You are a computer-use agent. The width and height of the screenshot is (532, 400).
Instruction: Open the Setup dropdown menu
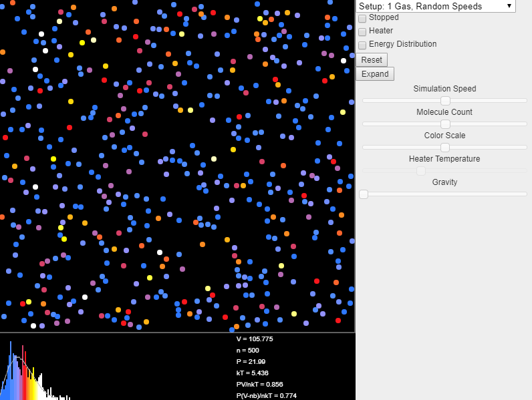pyautogui.click(x=434, y=6)
